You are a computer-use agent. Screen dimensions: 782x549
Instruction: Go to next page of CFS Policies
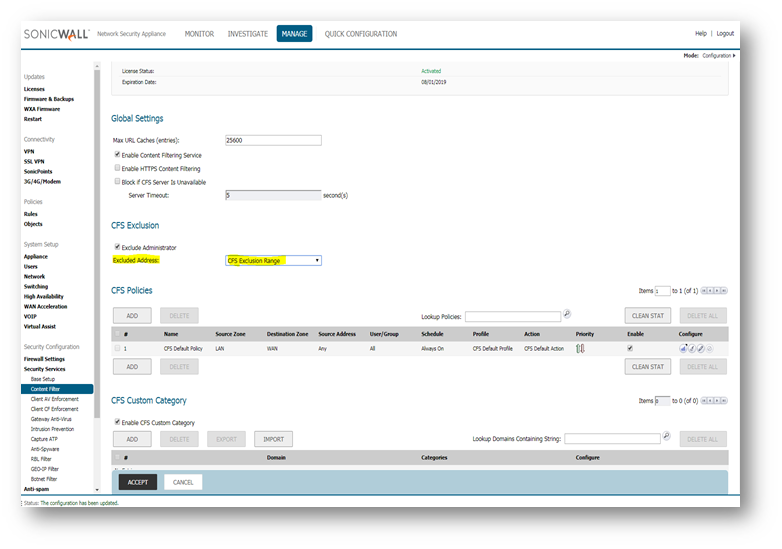coord(717,291)
